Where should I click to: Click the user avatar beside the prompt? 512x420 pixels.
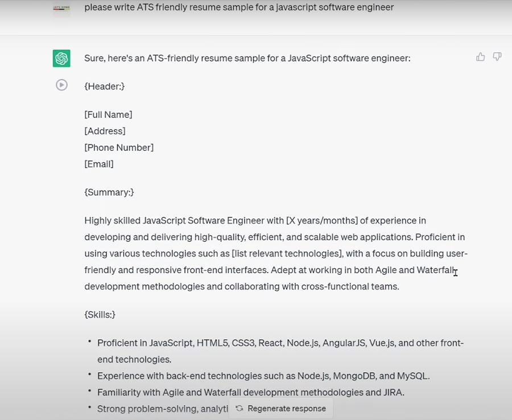click(x=61, y=9)
